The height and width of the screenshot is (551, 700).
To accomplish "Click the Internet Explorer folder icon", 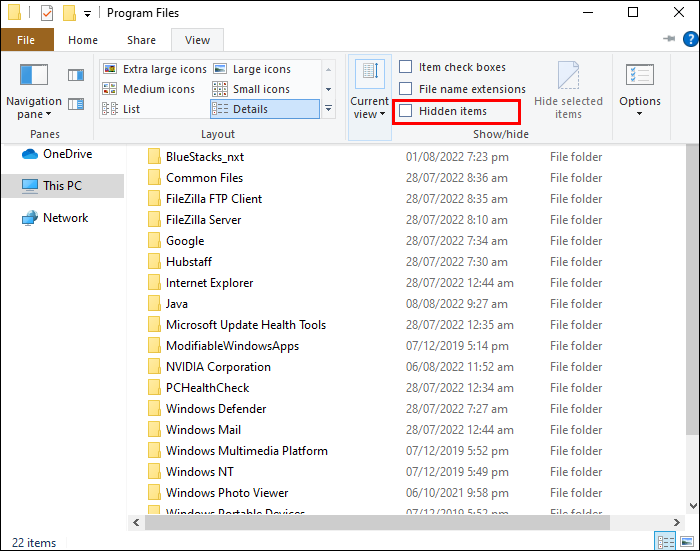I will tap(154, 283).
